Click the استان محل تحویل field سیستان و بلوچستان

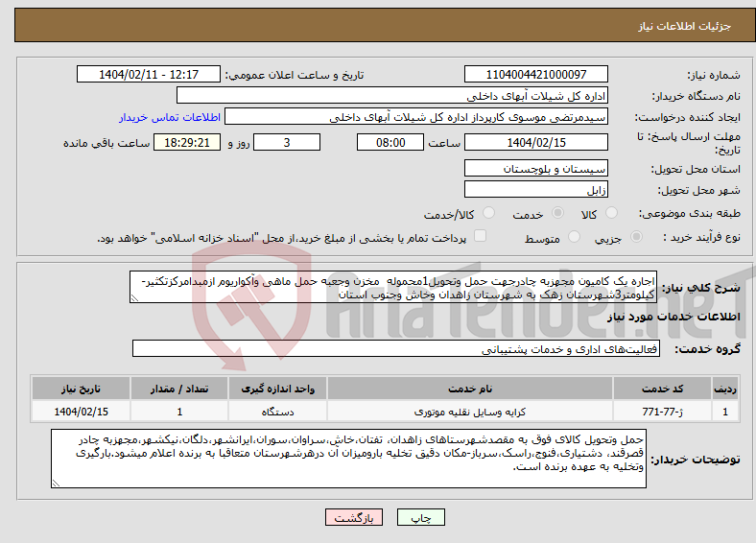click(x=536, y=168)
